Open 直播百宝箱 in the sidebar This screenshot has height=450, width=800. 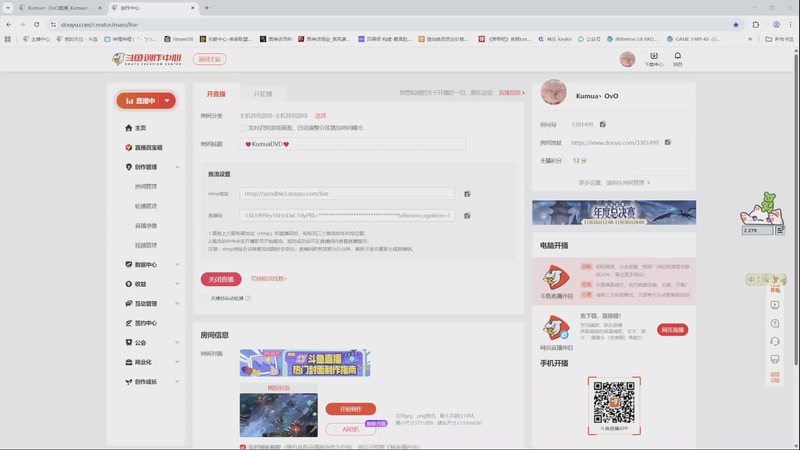(143, 147)
